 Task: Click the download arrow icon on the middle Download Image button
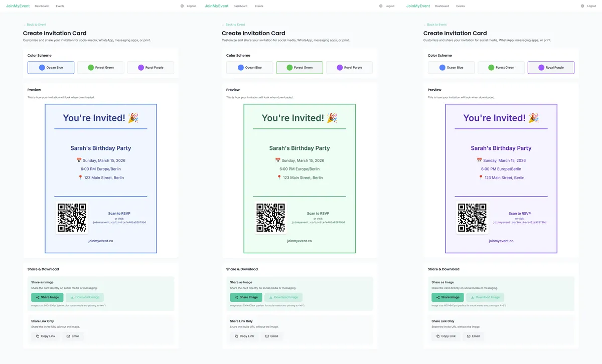pyautogui.click(x=271, y=297)
